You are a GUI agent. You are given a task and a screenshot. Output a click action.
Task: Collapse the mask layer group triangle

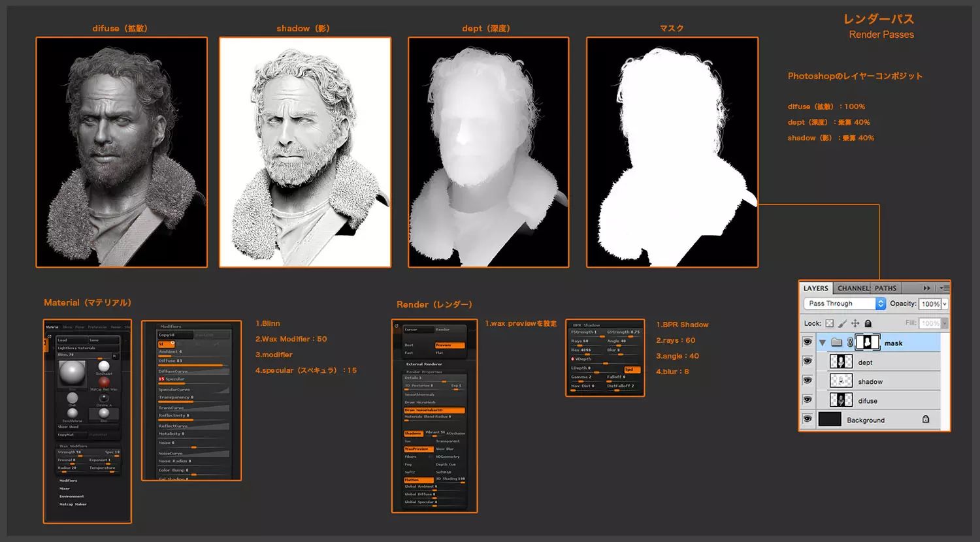[823, 342]
